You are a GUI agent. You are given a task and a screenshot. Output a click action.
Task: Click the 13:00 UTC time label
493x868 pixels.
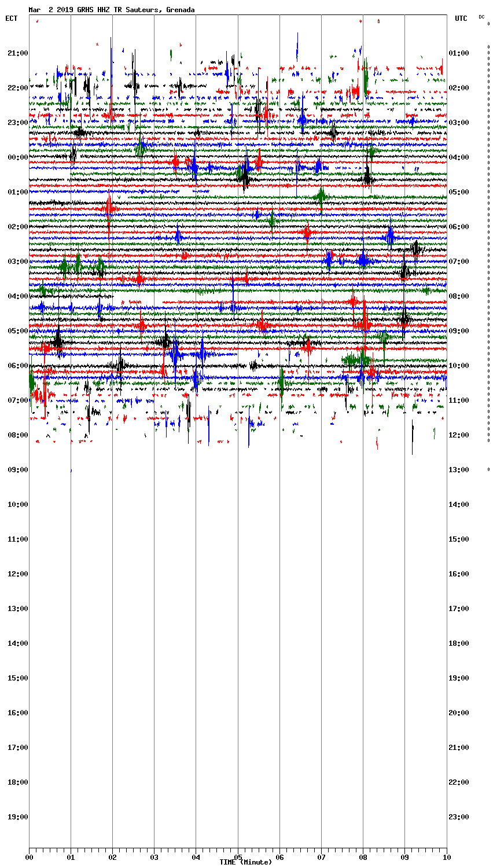tap(459, 470)
